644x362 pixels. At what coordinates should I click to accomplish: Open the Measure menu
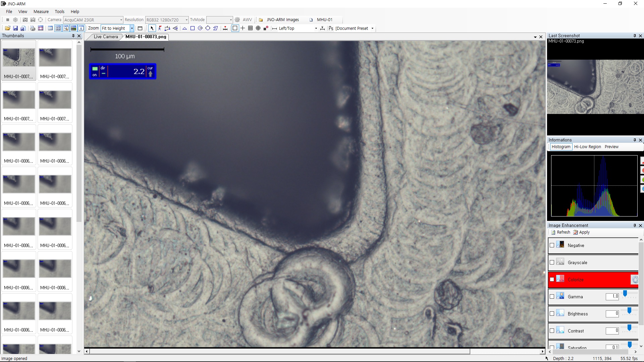(41, 11)
